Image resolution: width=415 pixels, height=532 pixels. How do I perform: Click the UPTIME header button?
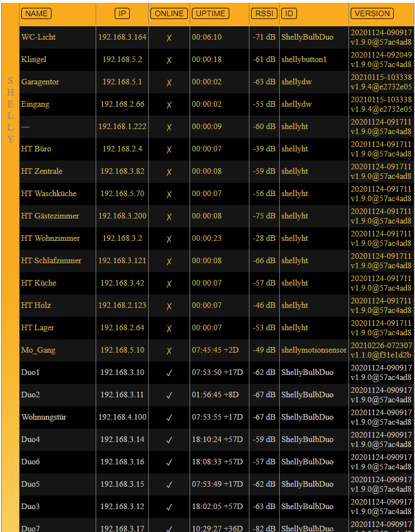click(210, 13)
